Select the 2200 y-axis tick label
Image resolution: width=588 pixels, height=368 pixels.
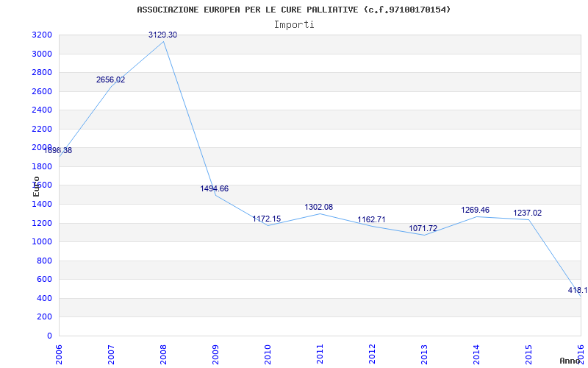42,130
